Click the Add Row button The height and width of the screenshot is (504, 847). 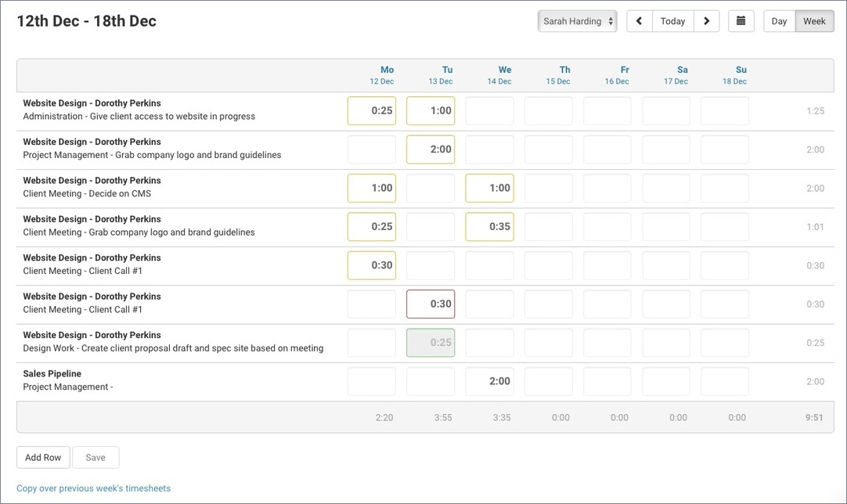pyautogui.click(x=43, y=457)
